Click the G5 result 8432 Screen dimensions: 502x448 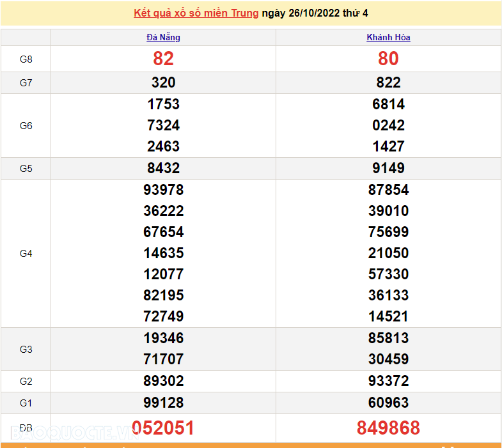pos(163,168)
